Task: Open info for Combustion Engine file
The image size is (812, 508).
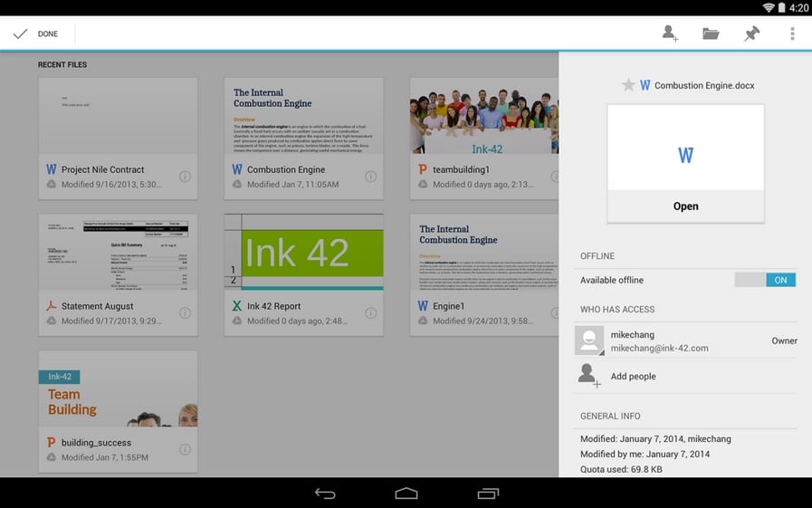Action: 371,177
